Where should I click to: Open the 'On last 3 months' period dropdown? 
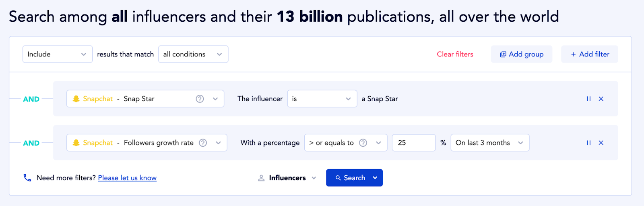(x=489, y=143)
